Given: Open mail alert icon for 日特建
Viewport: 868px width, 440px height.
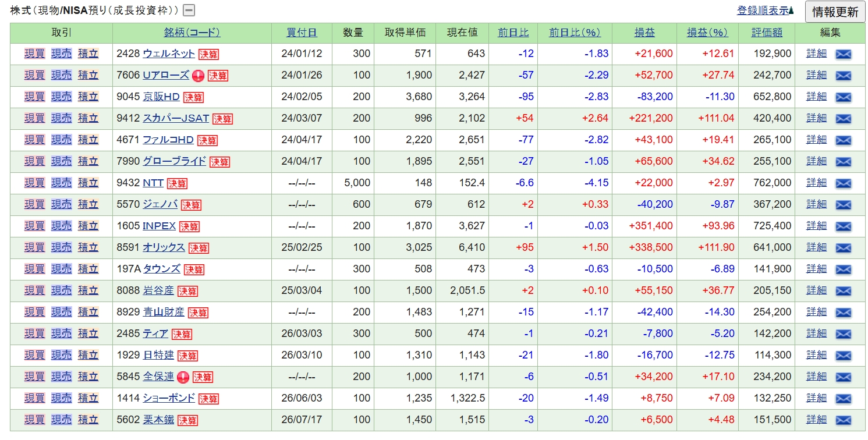Looking at the screenshot, I should coord(843,356).
